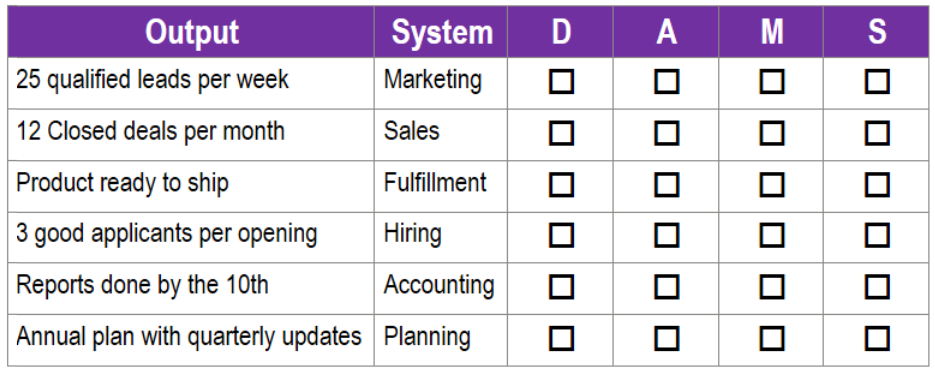This screenshot has width=935, height=376.
Task: Click the S column header
Action: 876,32
